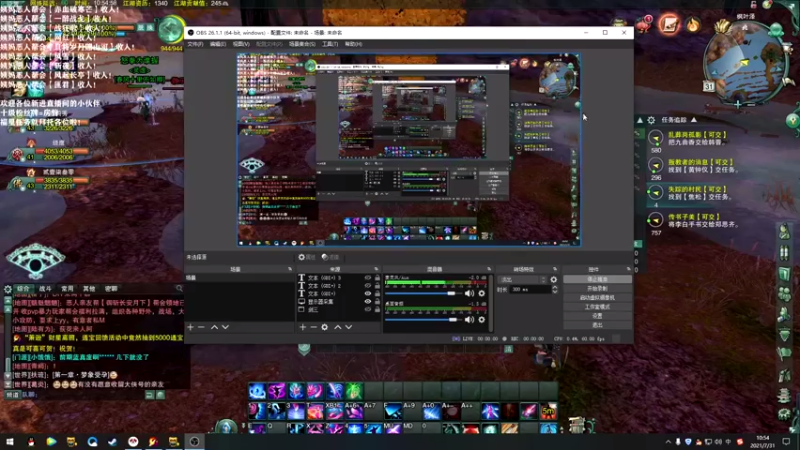Screen dimensions: 800x450
Task: Open Steam from the Windows taskbar
Action: (112, 442)
